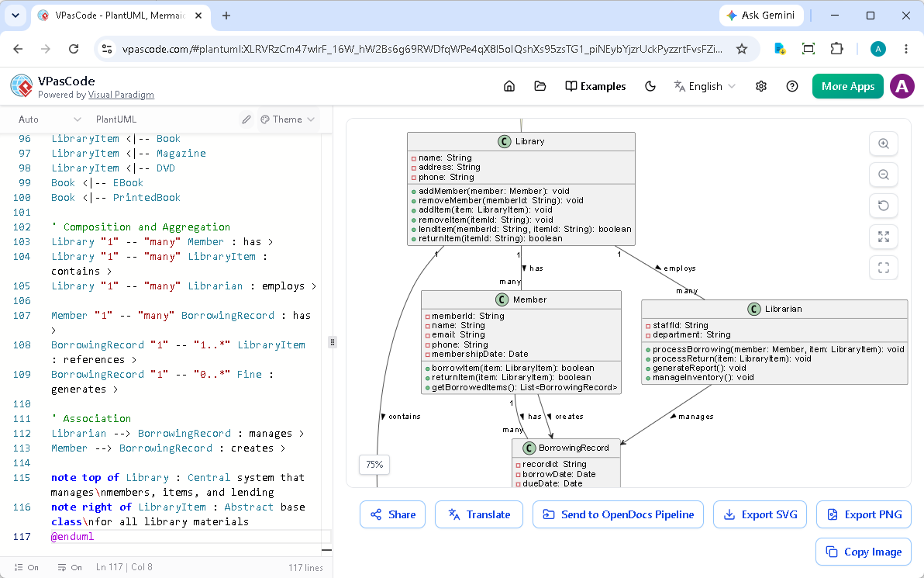
Task: Click the address bar URL field
Action: 422,49
